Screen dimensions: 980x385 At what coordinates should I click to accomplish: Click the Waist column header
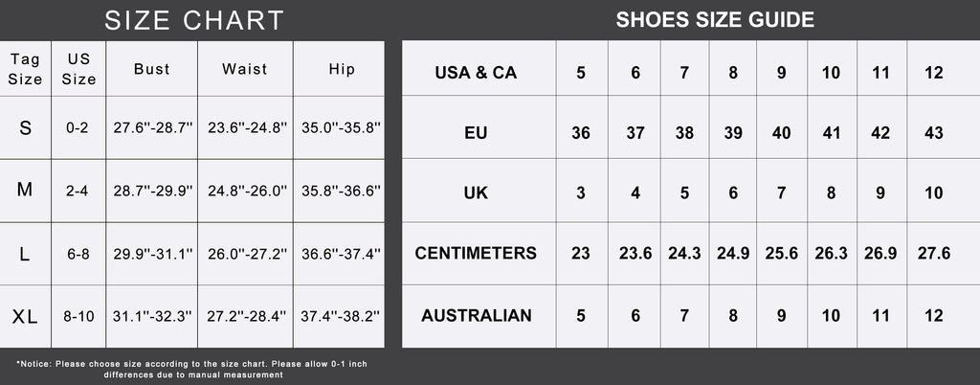click(x=245, y=69)
